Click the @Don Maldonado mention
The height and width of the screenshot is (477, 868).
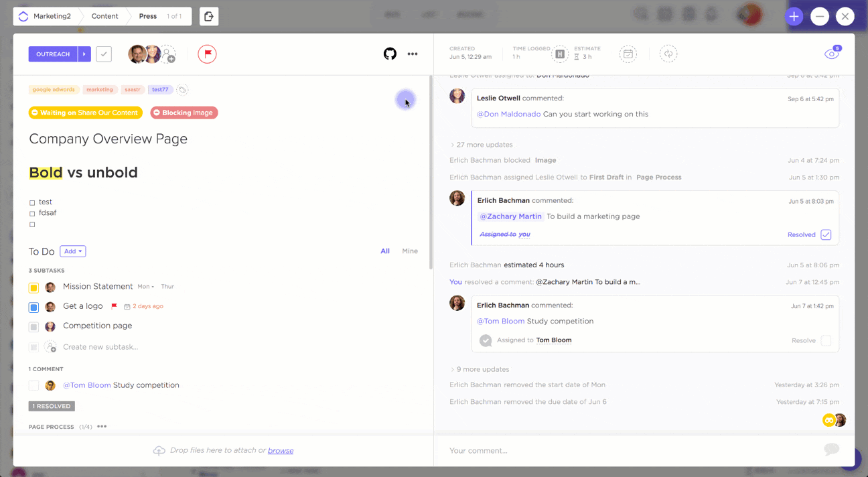tap(508, 114)
